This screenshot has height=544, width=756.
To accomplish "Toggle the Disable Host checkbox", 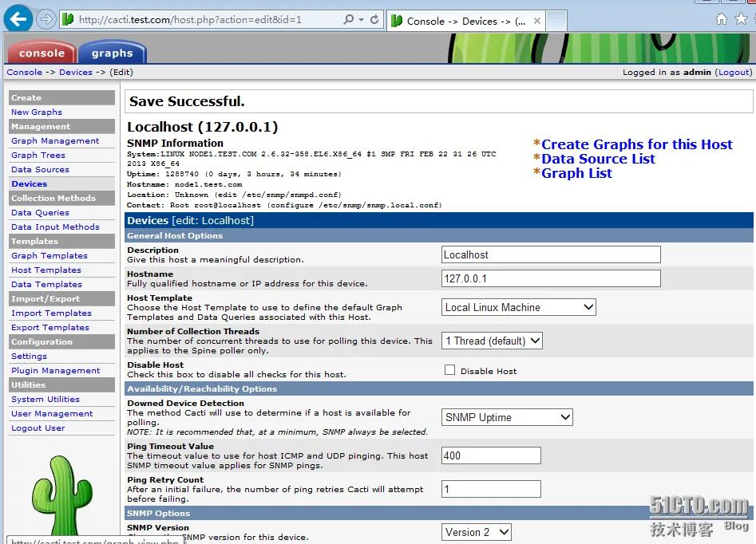I will (449, 369).
